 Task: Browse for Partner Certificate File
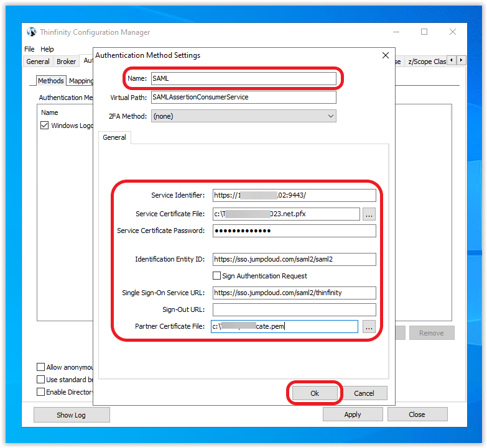pos(369,327)
